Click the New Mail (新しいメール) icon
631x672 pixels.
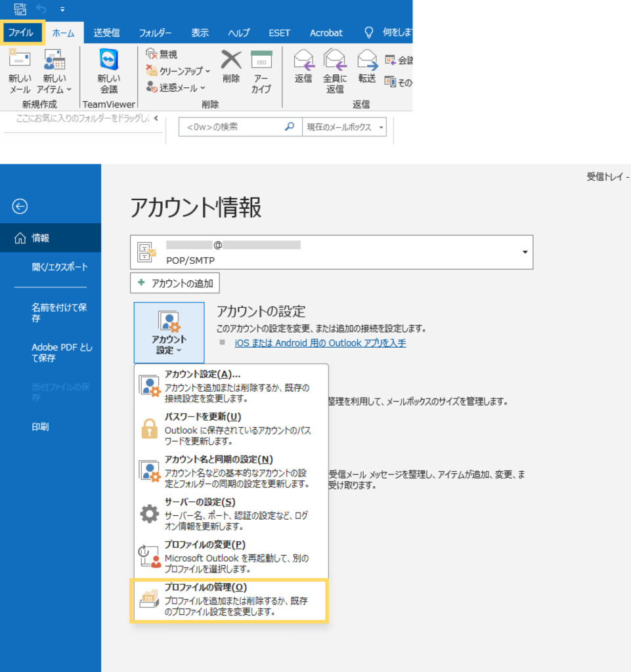[x=20, y=62]
